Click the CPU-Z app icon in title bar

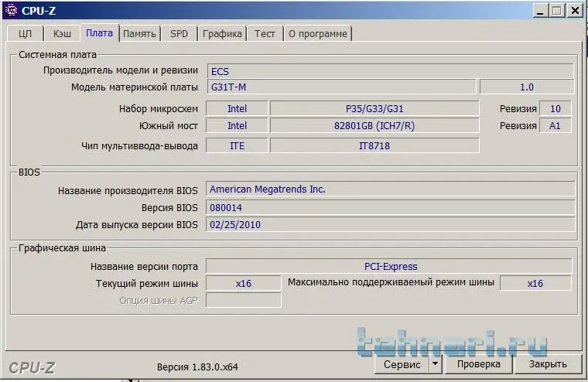coord(12,10)
